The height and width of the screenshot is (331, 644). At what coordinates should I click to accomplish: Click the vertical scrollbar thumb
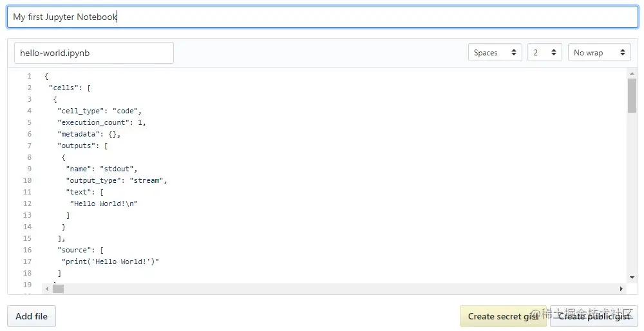tap(632, 95)
